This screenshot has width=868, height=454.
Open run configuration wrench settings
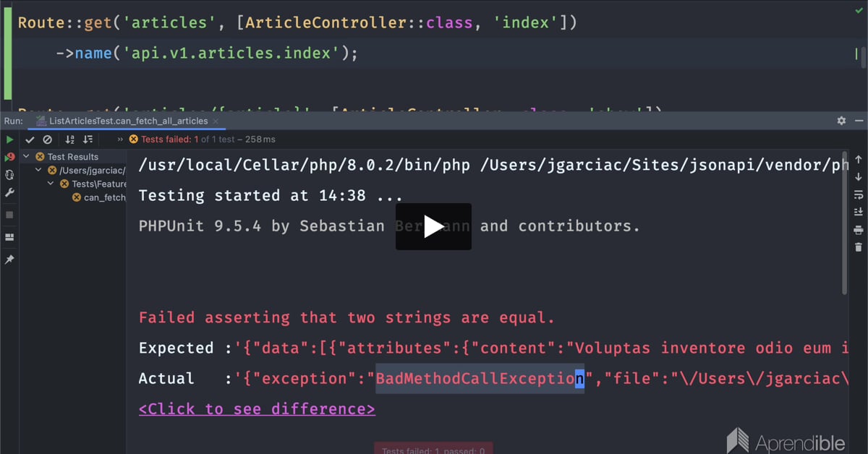click(x=9, y=193)
